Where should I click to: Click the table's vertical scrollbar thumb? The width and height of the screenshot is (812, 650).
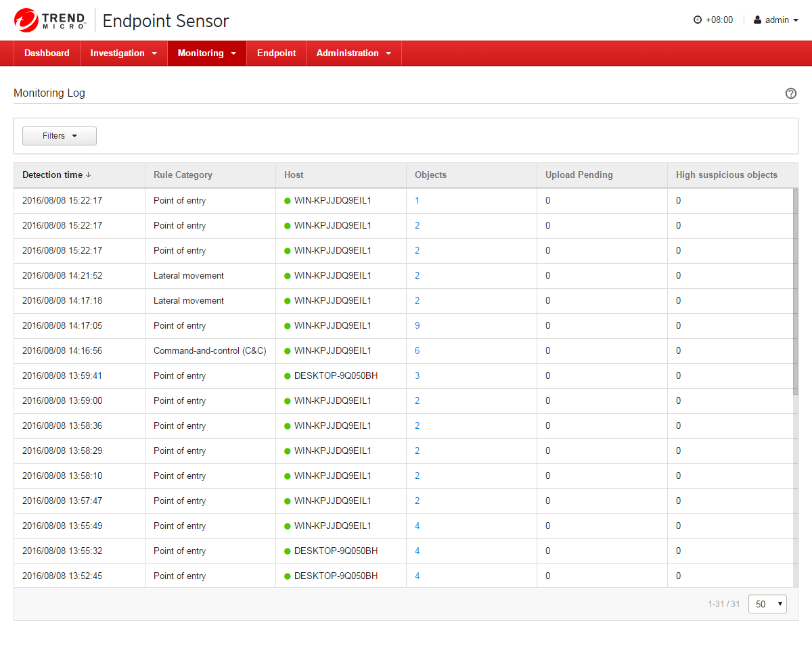(795, 291)
